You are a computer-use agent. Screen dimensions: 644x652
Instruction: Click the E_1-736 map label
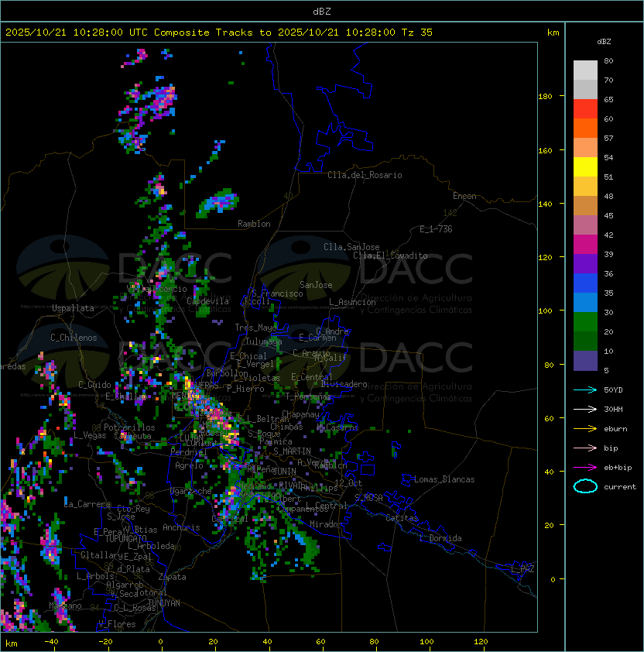tap(436, 229)
